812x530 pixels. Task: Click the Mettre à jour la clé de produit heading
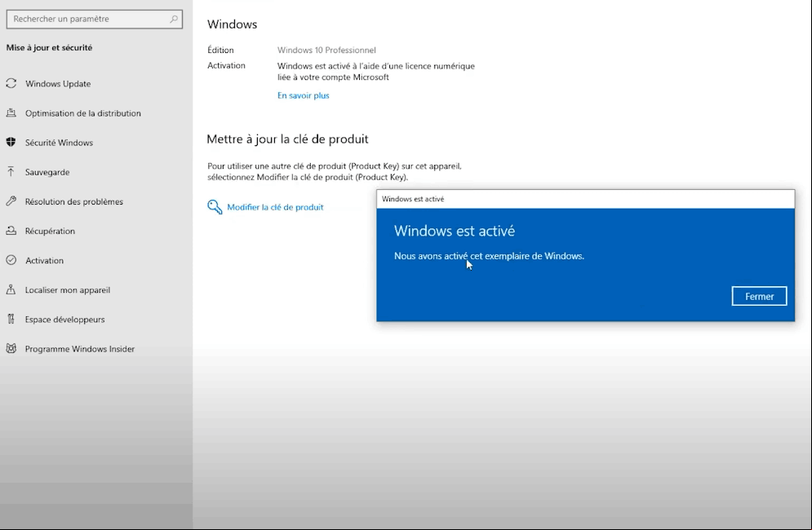coord(287,139)
